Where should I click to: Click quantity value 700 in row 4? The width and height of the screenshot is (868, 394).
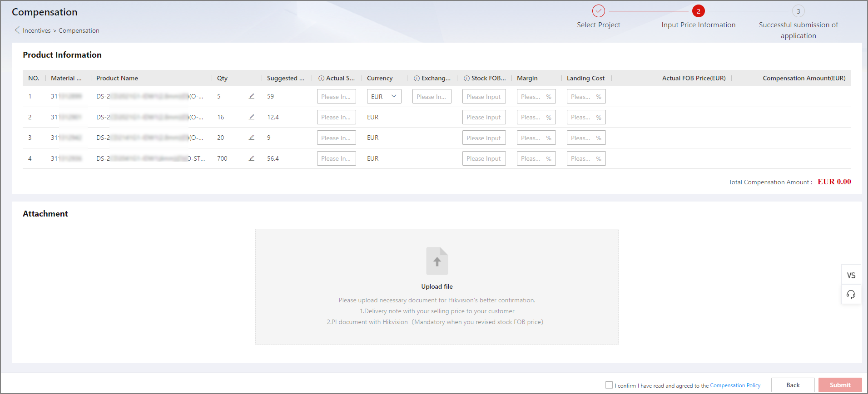[222, 158]
